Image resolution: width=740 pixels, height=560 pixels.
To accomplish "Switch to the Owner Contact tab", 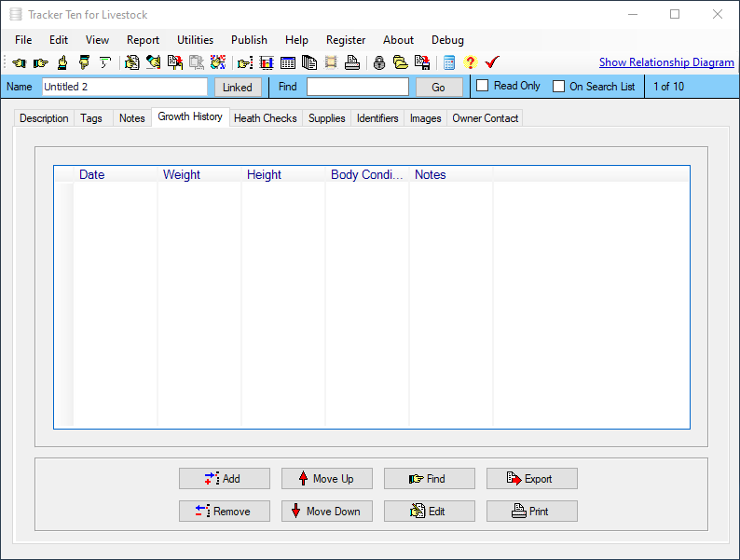I will (x=486, y=118).
